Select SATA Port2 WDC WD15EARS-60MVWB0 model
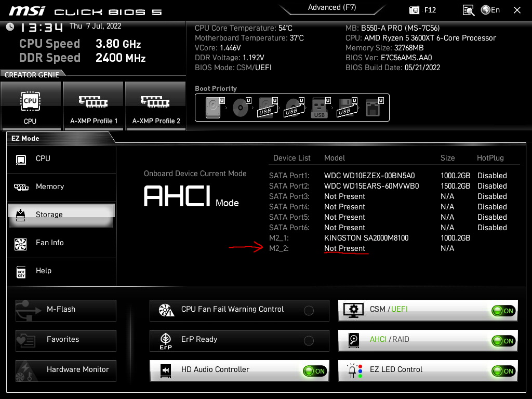This screenshot has height=399, width=532. [x=371, y=187]
